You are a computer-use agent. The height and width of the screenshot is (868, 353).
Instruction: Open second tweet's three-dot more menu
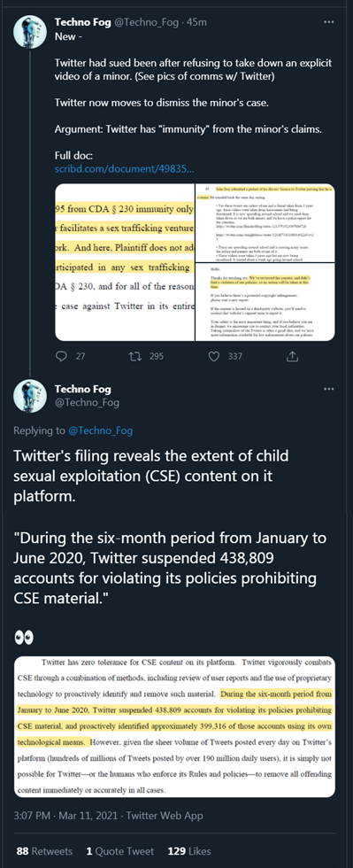pos(328,389)
